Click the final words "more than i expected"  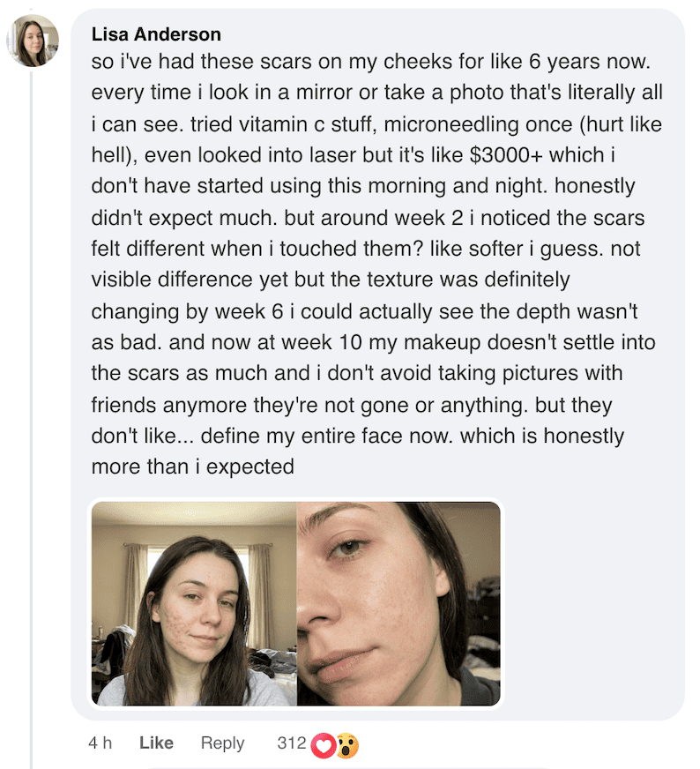192,467
